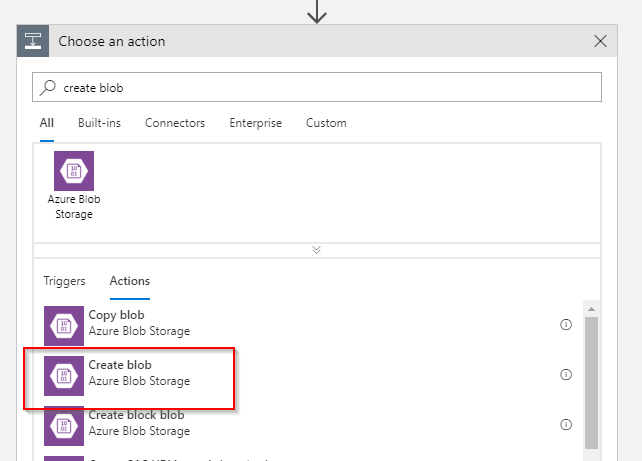This screenshot has height=461, width=642.
Task: Select the Actions tab
Action: [x=130, y=281]
